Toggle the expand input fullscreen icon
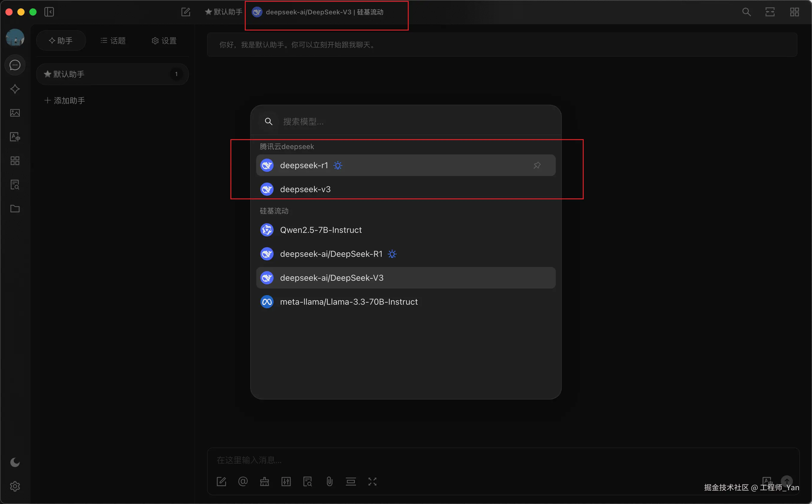Image resolution: width=812 pixels, height=504 pixels. [x=372, y=482]
